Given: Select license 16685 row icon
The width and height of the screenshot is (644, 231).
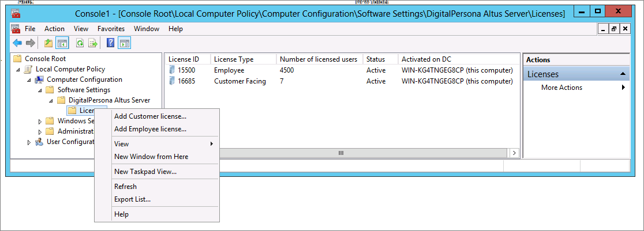Looking at the screenshot, I should 171,81.
